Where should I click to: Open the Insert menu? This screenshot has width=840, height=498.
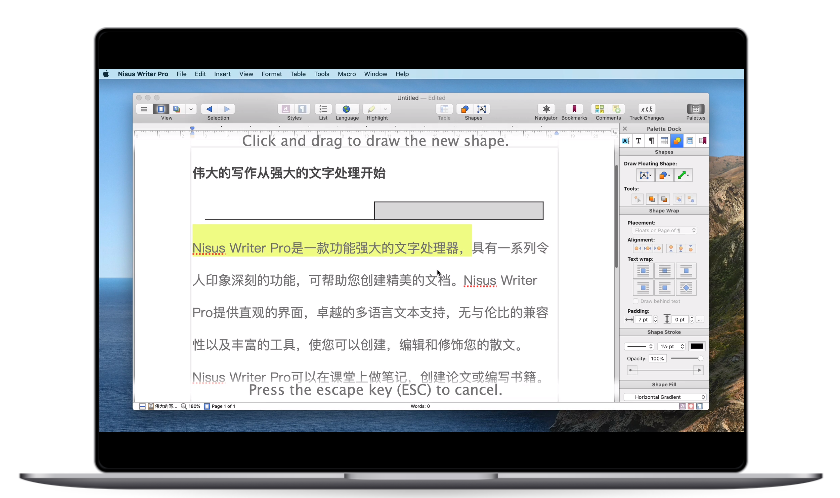(x=222, y=74)
